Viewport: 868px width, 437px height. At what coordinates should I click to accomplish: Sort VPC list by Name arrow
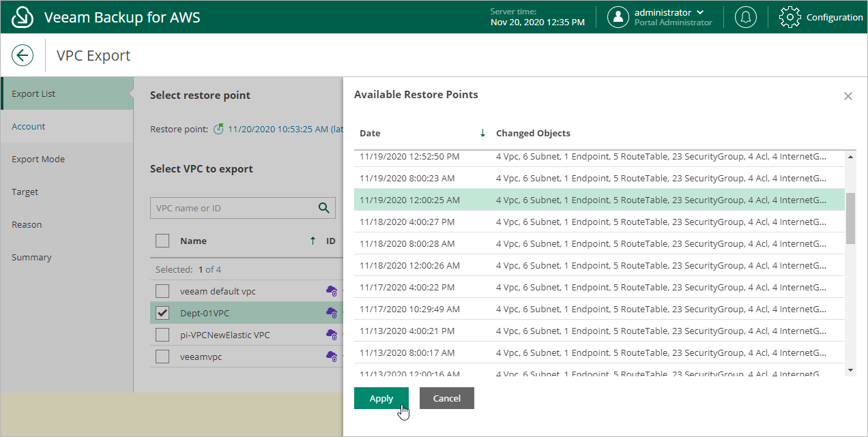313,241
